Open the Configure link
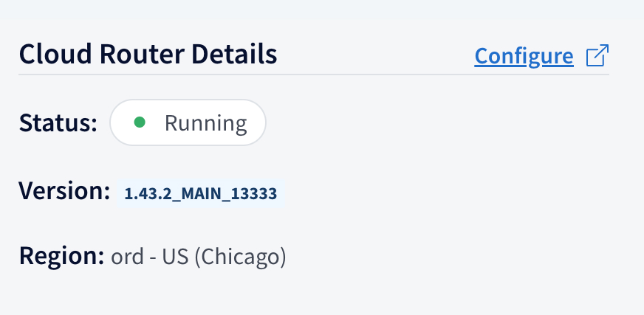This screenshot has width=644, height=315. pos(524,56)
